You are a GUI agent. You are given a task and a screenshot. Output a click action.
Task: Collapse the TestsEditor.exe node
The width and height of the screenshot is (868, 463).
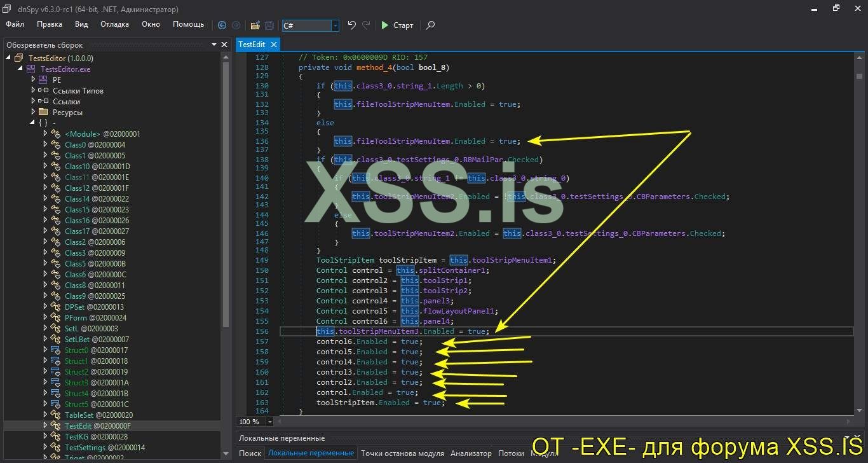tap(20, 69)
